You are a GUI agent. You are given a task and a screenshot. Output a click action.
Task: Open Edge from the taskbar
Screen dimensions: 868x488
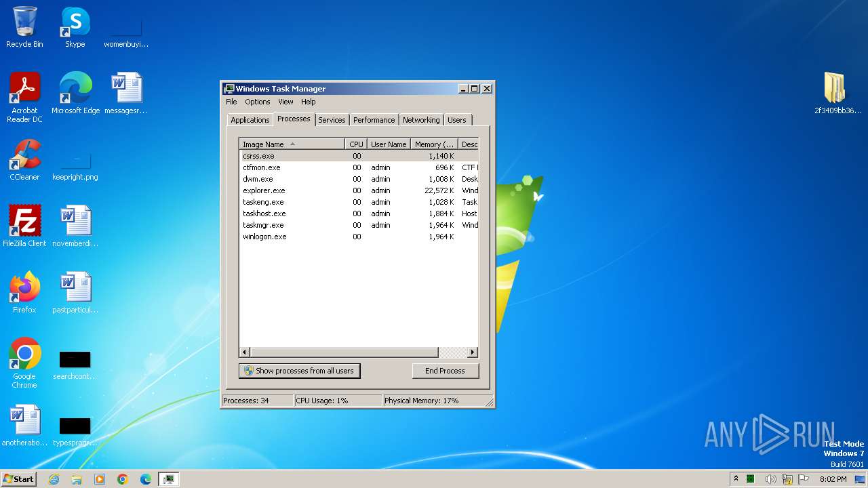click(x=146, y=479)
